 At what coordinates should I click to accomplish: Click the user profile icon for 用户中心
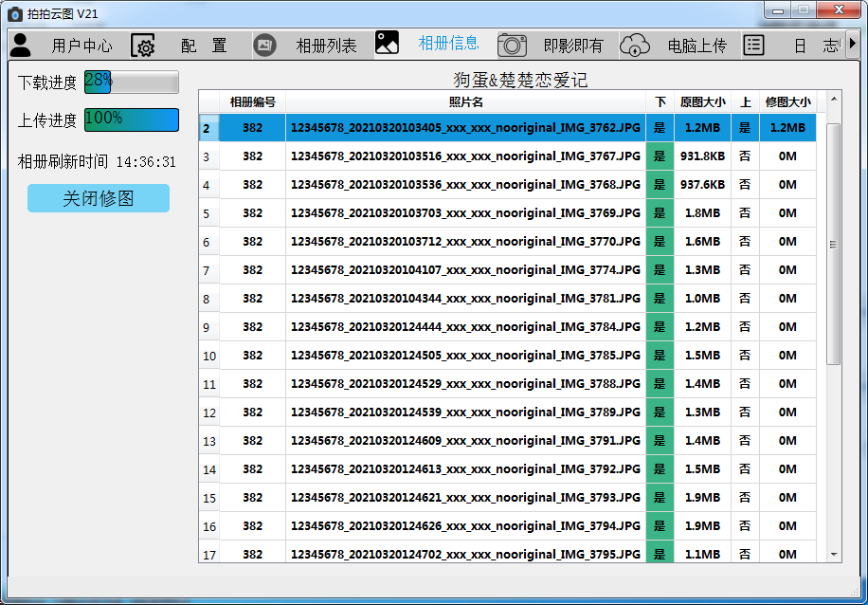[21, 45]
